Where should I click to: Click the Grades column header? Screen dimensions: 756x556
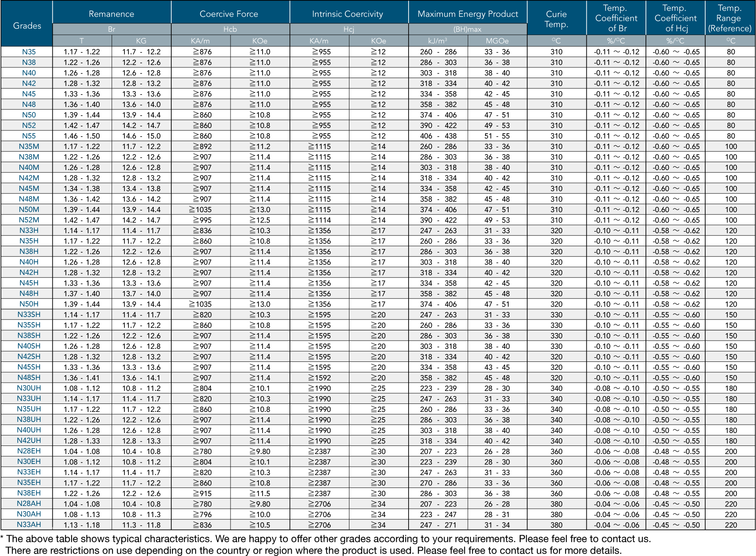click(x=27, y=26)
